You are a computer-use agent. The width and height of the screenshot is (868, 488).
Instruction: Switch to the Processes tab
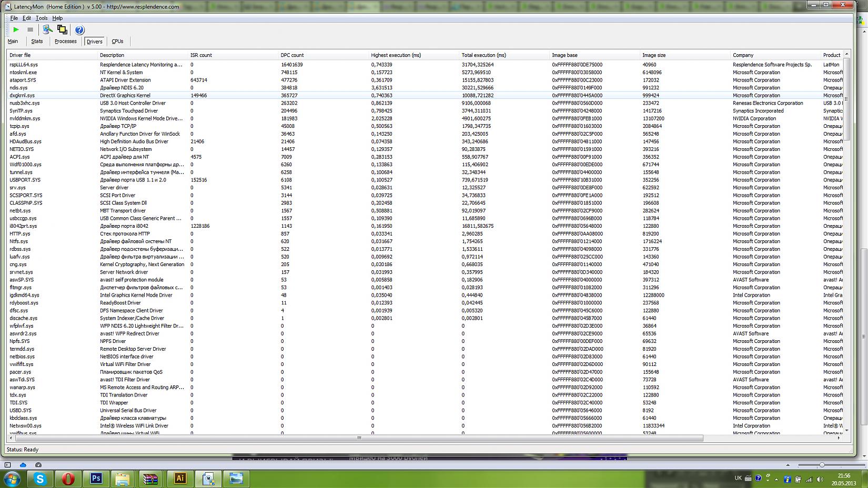(66, 41)
